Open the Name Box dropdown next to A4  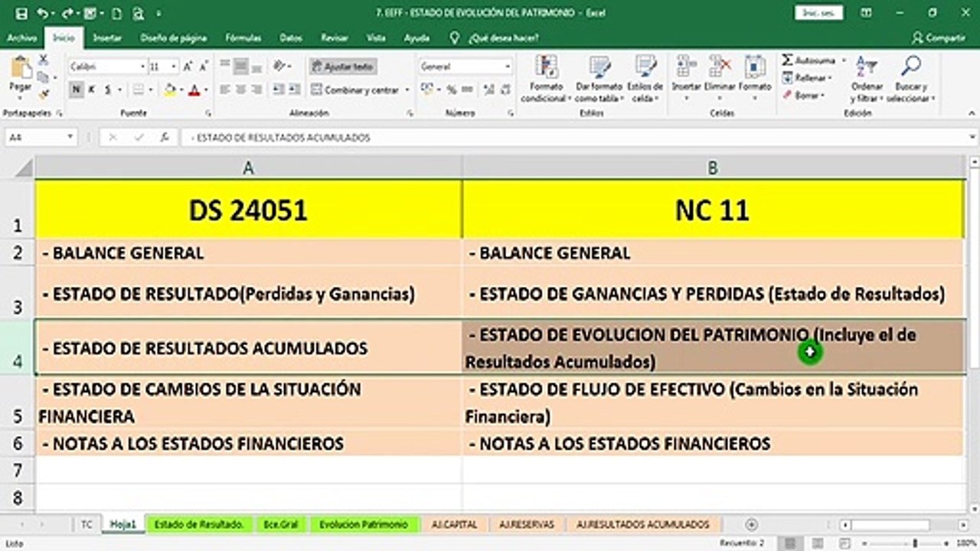pyautogui.click(x=70, y=138)
